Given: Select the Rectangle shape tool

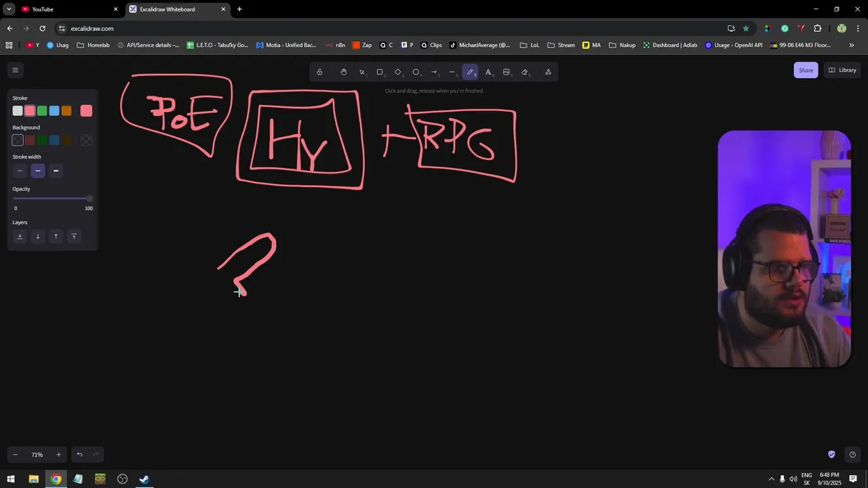Looking at the screenshot, I should (x=380, y=72).
